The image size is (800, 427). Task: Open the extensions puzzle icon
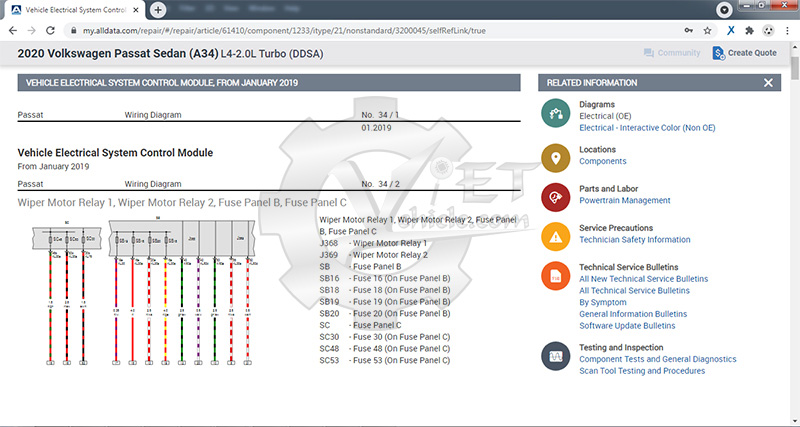tap(749, 31)
